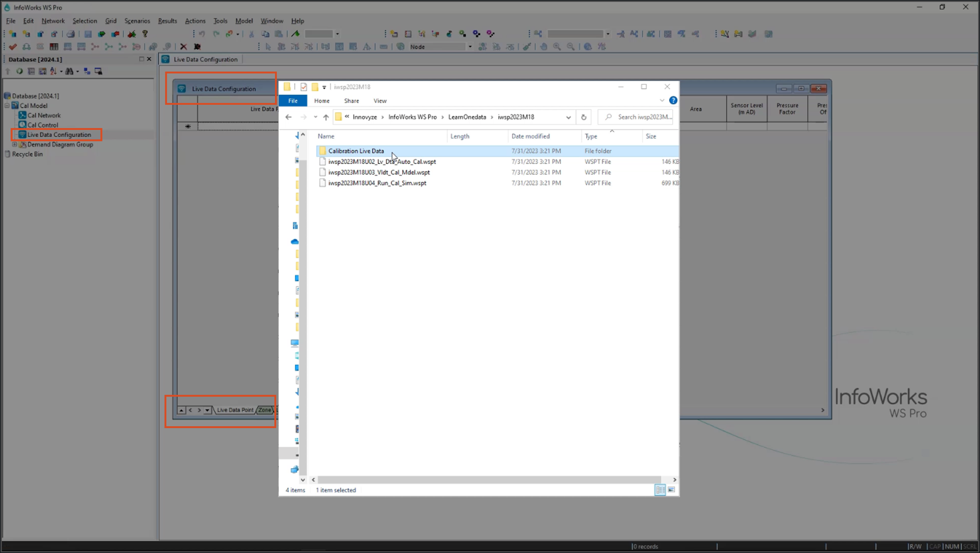Collapse the Cal Model tree node
The width and height of the screenshot is (980, 553).
coord(8,106)
